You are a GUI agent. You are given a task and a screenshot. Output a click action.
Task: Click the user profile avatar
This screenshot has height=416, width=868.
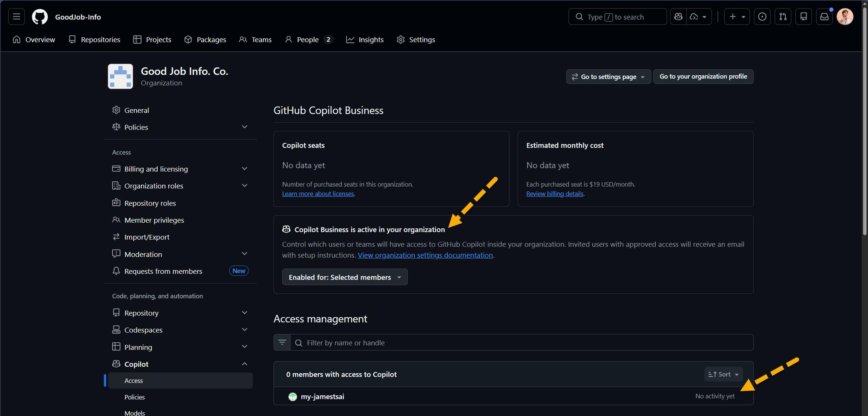click(845, 17)
